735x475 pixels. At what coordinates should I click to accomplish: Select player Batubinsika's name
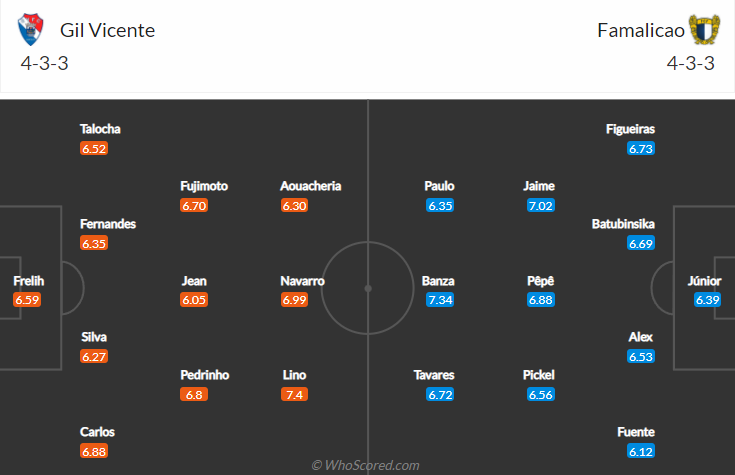click(x=623, y=224)
